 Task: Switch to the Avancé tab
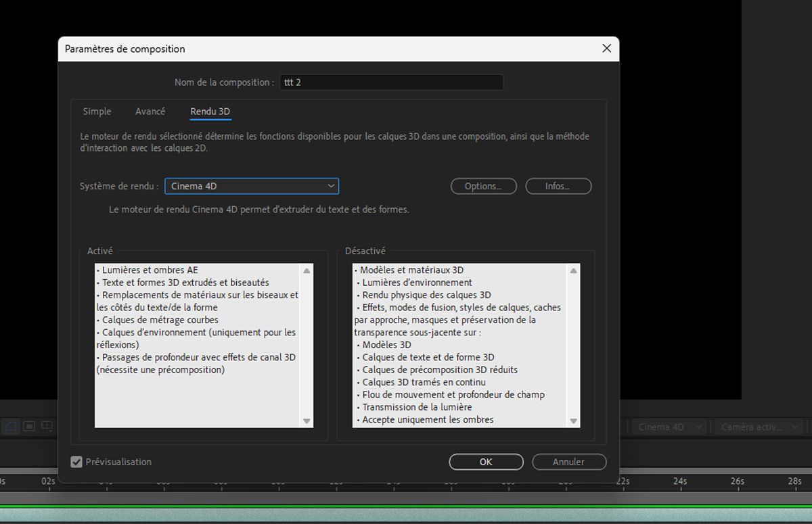click(x=150, y=111)
